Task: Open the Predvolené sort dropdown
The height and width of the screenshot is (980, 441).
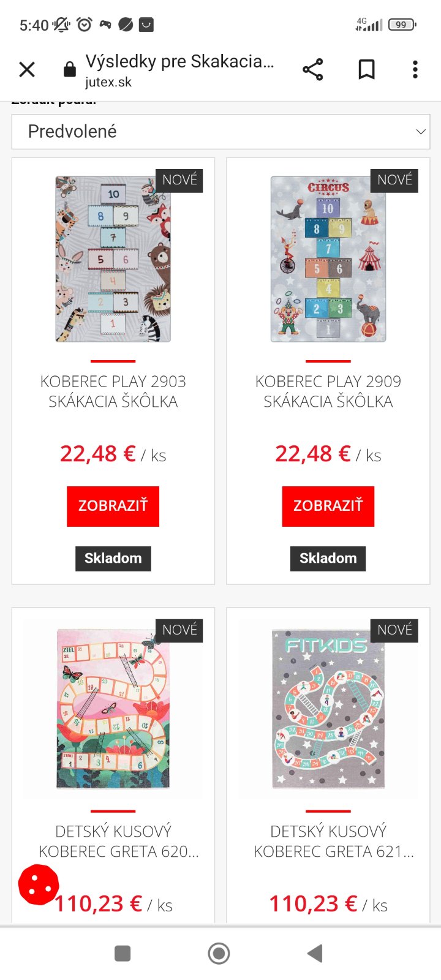Action: click(x=221, y=131)
